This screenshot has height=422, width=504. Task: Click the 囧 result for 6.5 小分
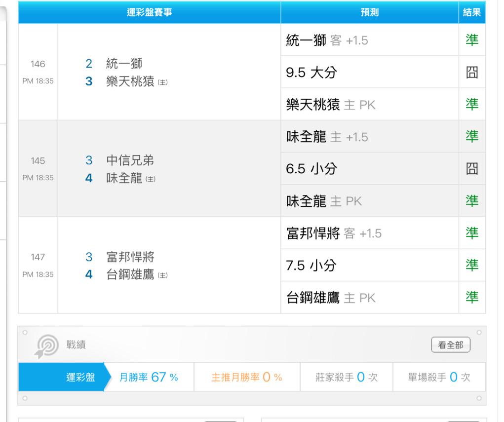click(472, 169)
